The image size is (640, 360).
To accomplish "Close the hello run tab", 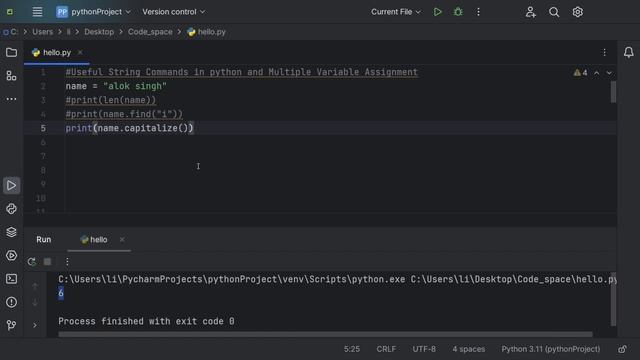I will pos(122,240).
